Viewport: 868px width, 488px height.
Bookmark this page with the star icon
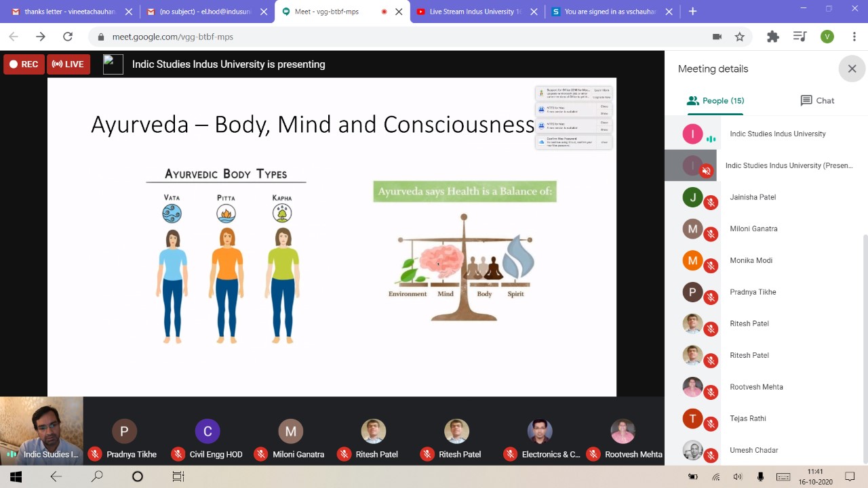(x=740, y=37)
